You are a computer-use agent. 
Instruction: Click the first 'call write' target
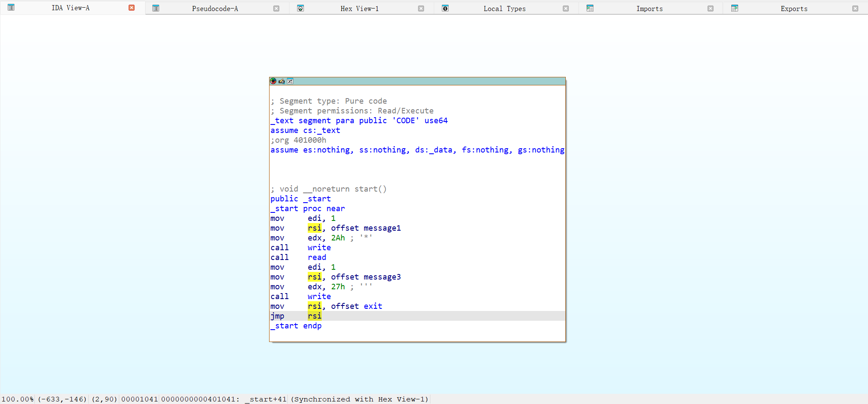319,248
